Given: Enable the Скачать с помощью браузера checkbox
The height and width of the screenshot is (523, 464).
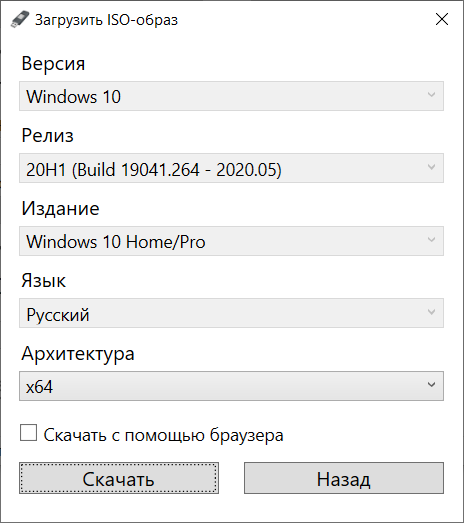Looking at the screenshot, I should (x=28, y=433).
